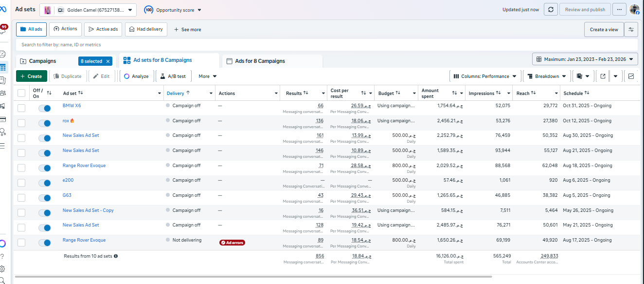
Task: Click the horizontal scrollbar under the table
Action: (x=253, y=277)
